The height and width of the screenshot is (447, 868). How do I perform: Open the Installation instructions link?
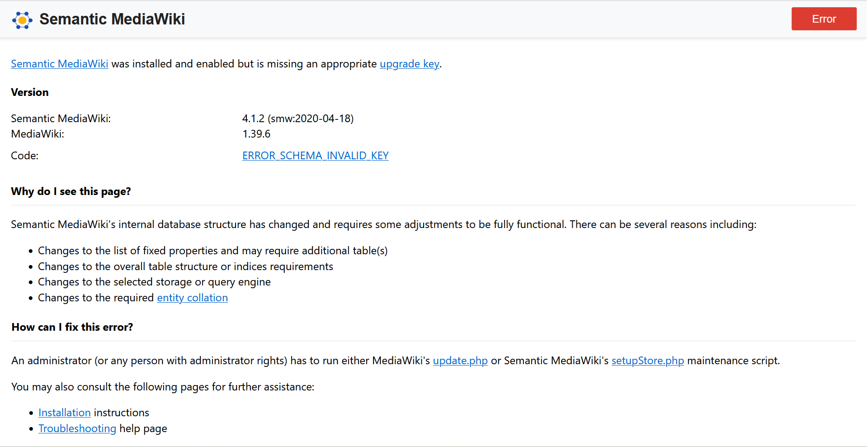click(65, 413)
